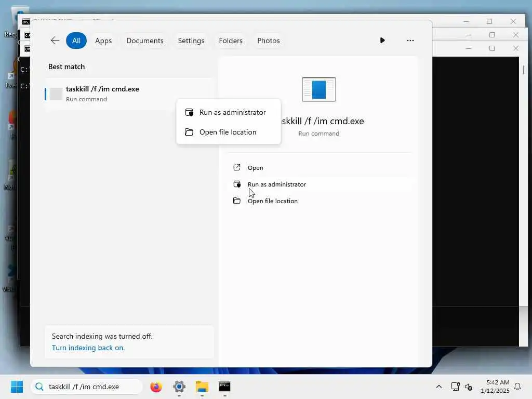Switch to the Documents filter tab
Image resolution: width=532 pixels, height=399 pixels.
(x=145, y=41)
